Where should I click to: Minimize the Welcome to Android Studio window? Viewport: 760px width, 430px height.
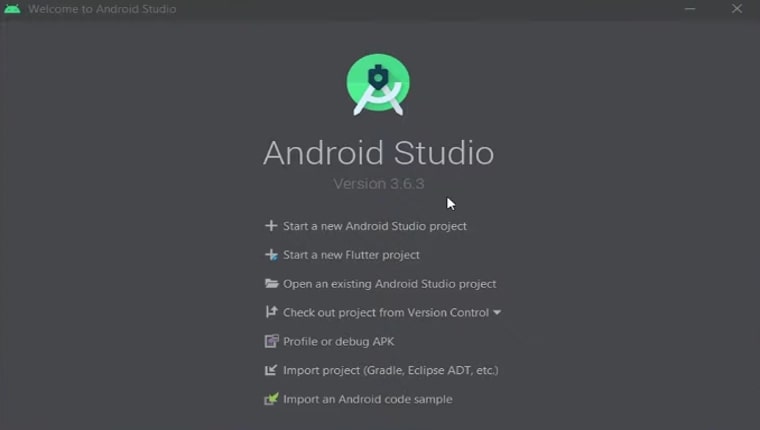690,9
